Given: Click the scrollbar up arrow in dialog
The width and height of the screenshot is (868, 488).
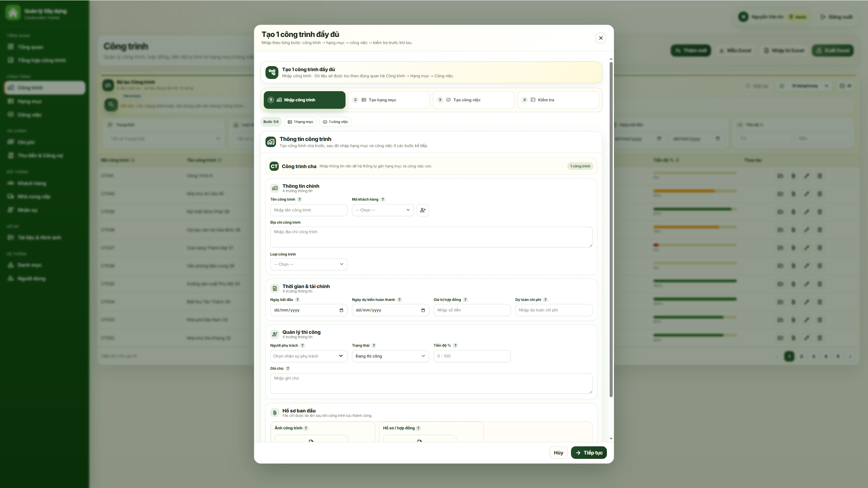Looking at the screenshot, I should point(611,59).
